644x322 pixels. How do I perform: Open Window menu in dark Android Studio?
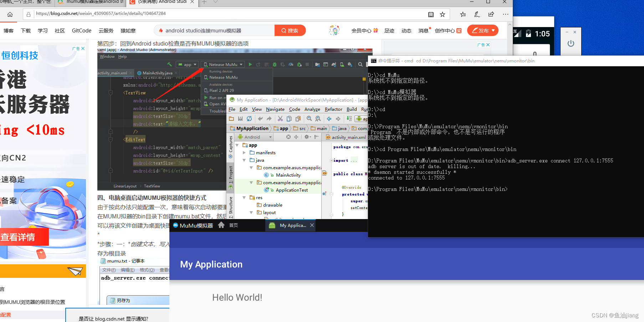(107, 57)
